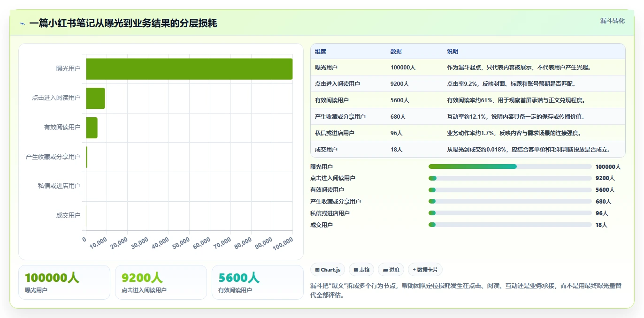
Task: Click the 5600人 cell in the table
Action: 399,100
